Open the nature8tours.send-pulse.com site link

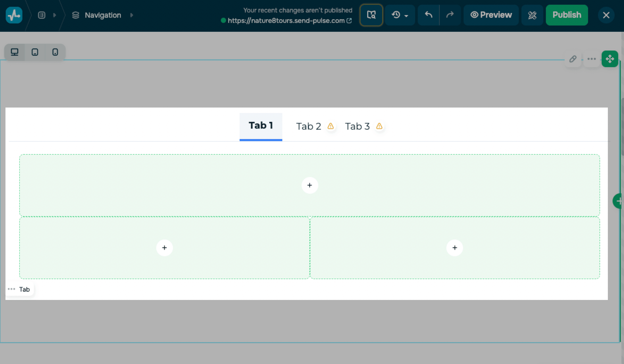tap(286, 21)
